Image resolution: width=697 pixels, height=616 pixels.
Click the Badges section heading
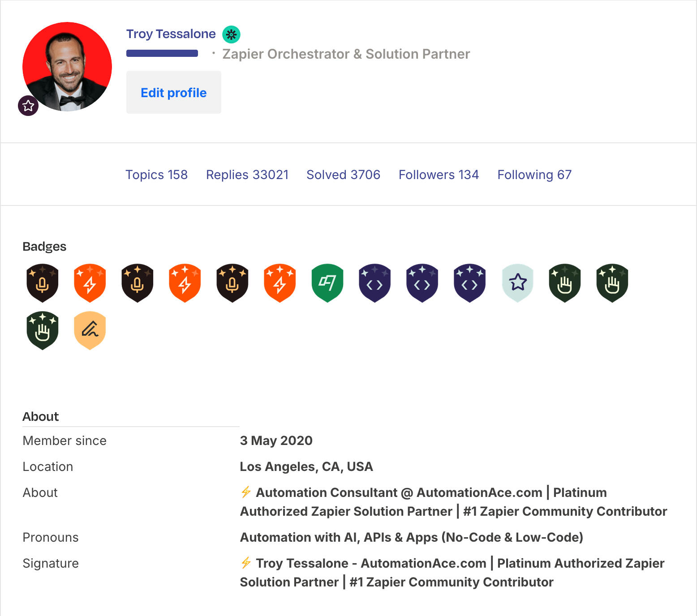pyautogui.click(x=44, y=246)
